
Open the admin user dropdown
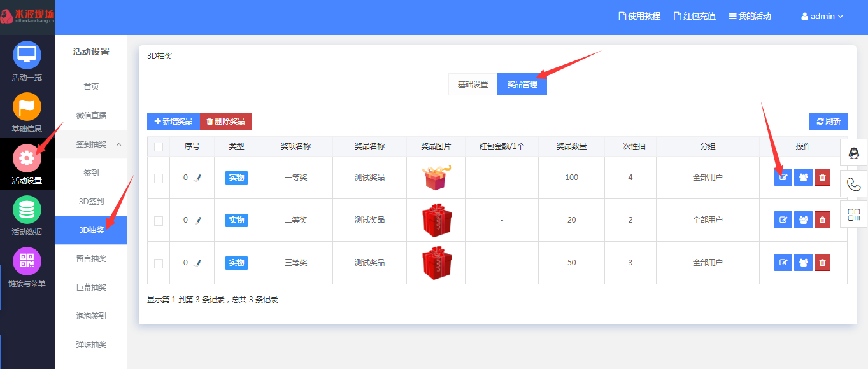[822, 17]
